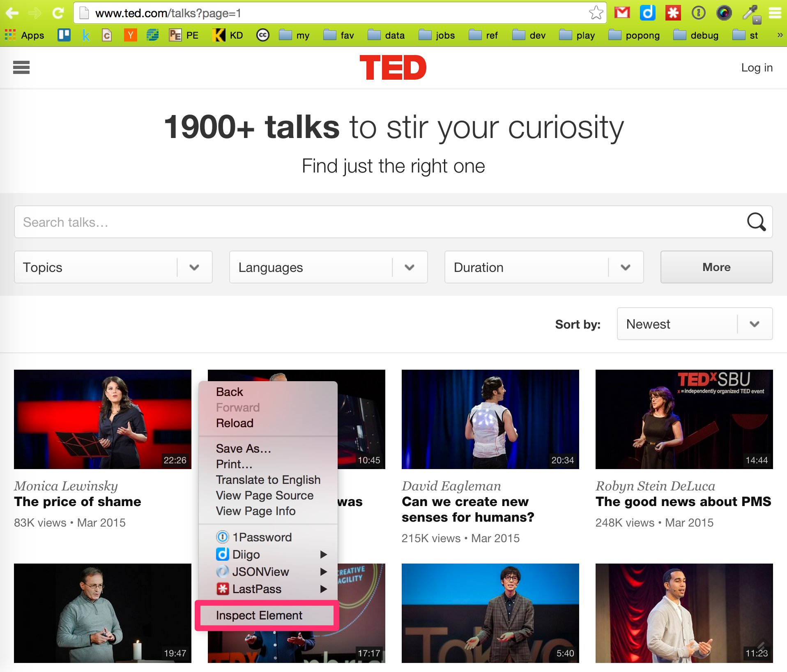The image size is (787, 672).
Task: Open the Chrome hamburger menu
Action: pyautogui.click(x=775, y=13)
